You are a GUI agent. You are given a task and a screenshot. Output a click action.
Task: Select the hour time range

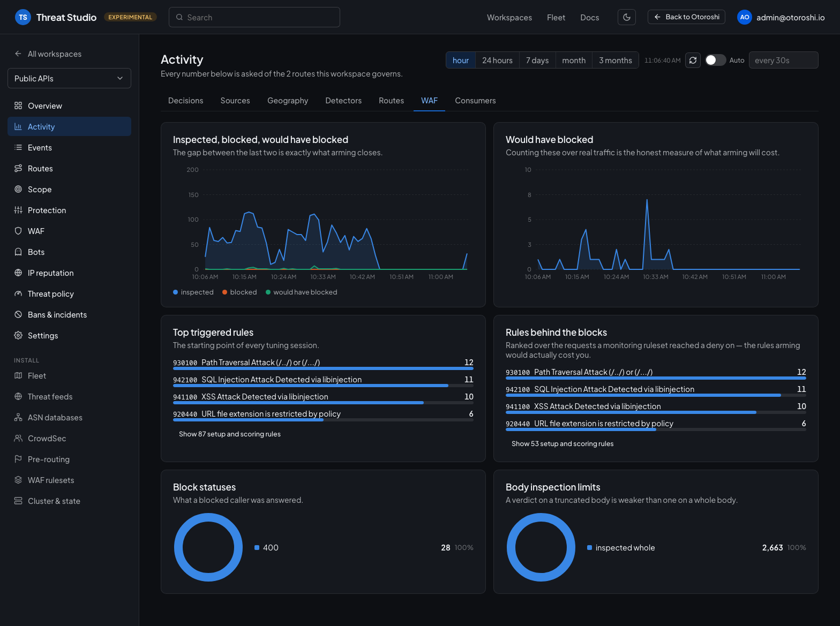(x=461, y=60)
